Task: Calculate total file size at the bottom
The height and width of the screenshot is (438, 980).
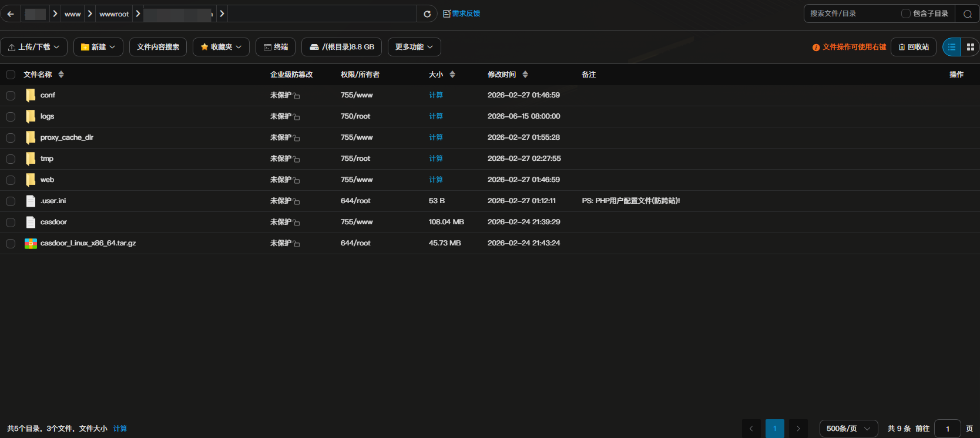Action: [x=120, y=429]
